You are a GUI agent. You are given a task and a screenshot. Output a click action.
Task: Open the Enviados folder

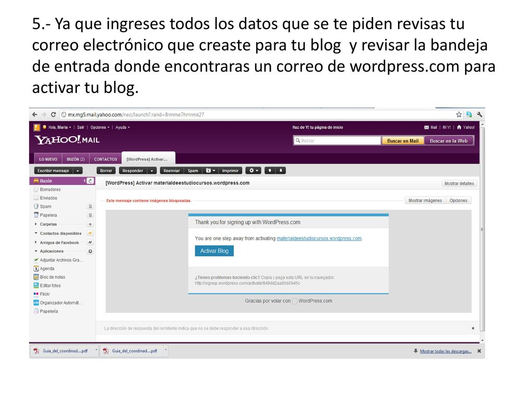click(48, 198)
